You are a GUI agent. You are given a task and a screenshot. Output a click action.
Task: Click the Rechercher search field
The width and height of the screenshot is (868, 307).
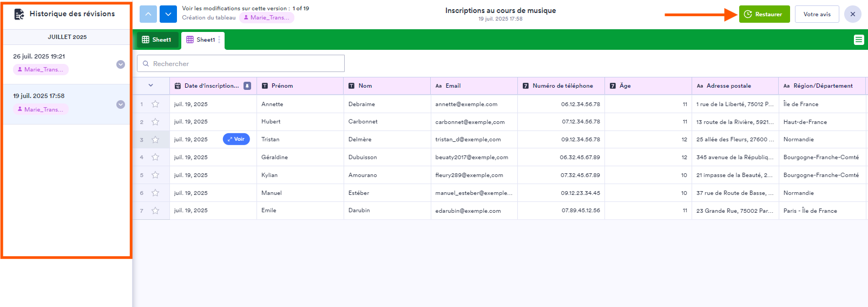[x=241, y=63]
